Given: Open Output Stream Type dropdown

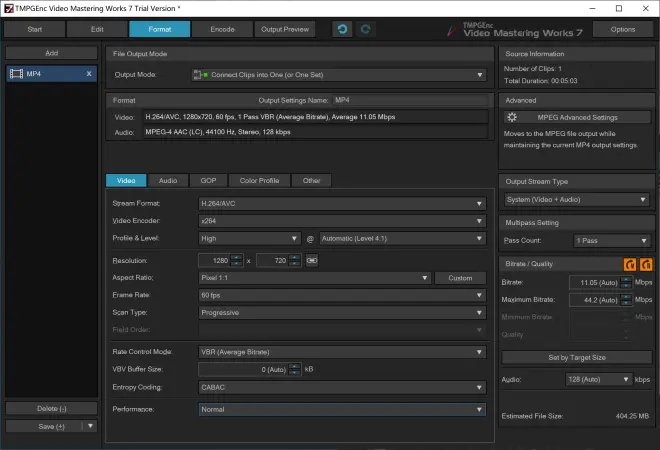Looking at the screenshot, I should pyautogui.click(x=576, y=200).
